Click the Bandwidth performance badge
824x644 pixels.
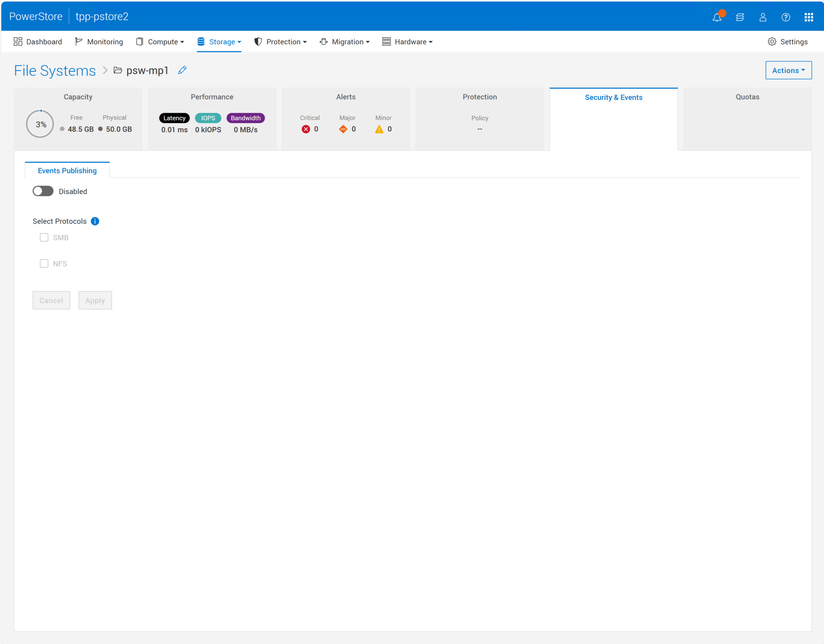246,118
